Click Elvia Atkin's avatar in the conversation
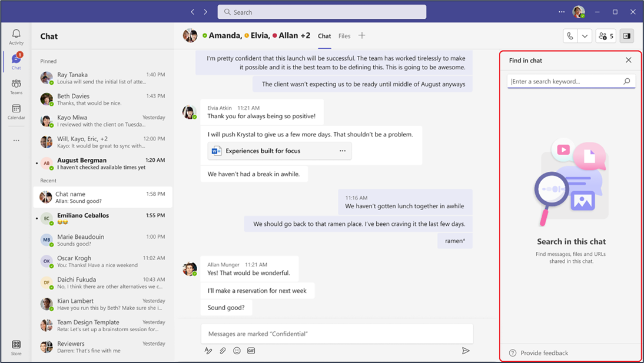 click(190, 112)
